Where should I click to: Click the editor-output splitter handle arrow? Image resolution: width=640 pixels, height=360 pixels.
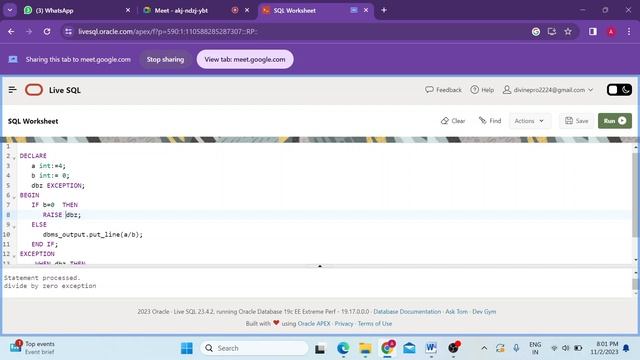(320, 266)
